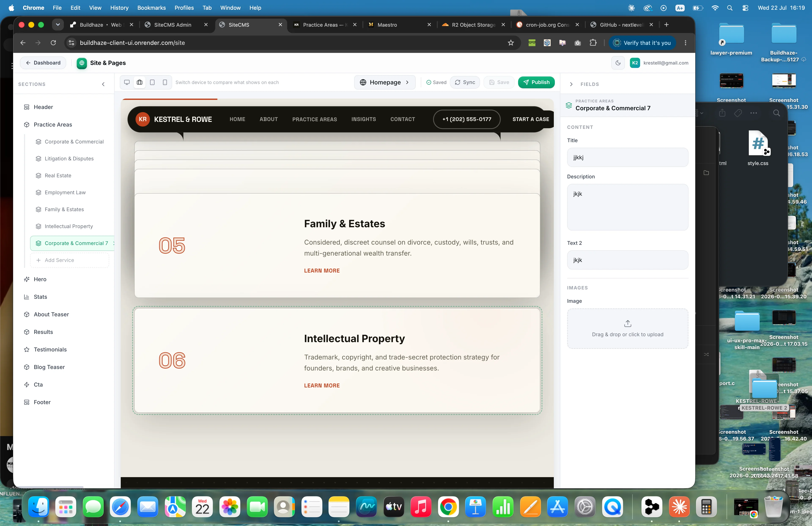Select the tablet device preview icon

point(152,82)
